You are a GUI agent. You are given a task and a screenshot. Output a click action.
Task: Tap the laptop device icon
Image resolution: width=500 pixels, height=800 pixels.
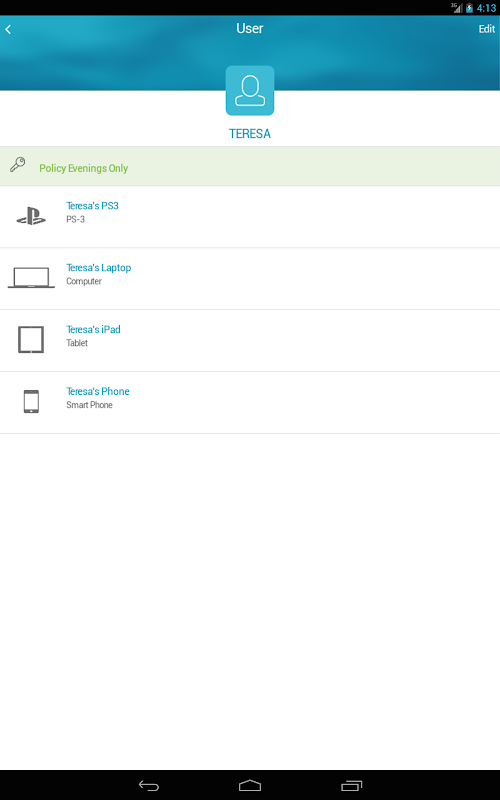(x=31, y=278)
